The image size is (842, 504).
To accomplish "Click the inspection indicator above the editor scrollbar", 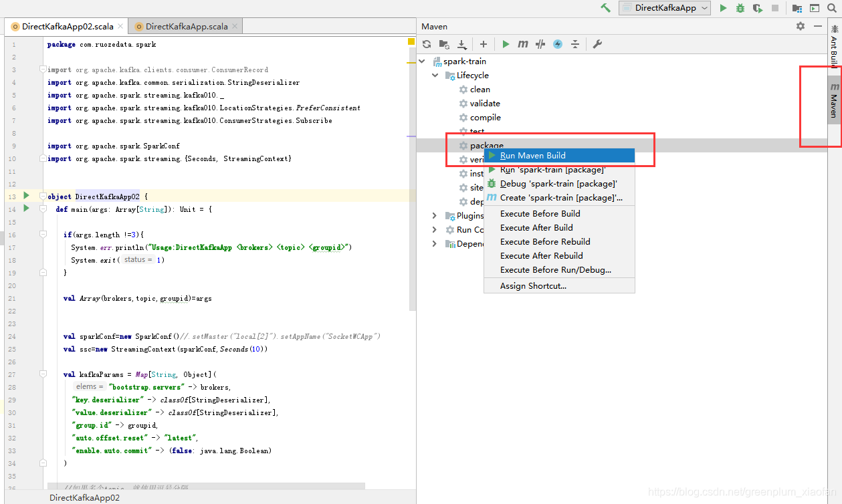I will [x=411, y=42].
